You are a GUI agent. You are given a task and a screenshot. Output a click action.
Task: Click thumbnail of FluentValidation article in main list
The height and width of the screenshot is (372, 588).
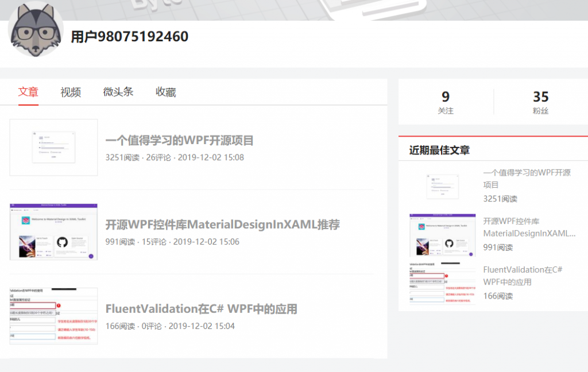click(53, 316)
